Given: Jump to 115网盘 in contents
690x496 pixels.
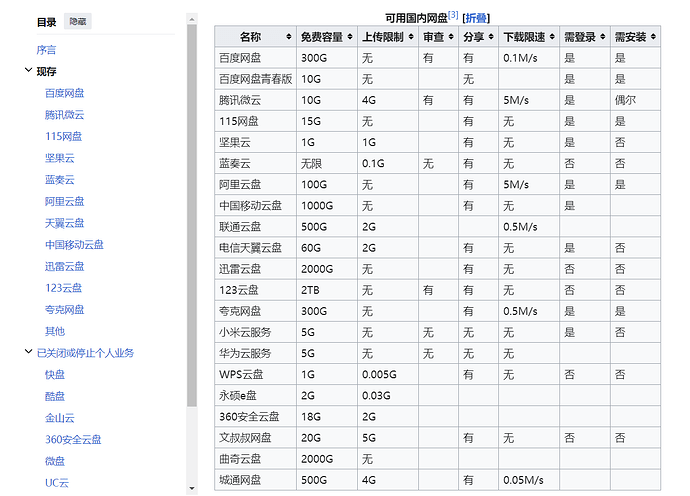Looking at the screenshot, I should coord(63,136).
